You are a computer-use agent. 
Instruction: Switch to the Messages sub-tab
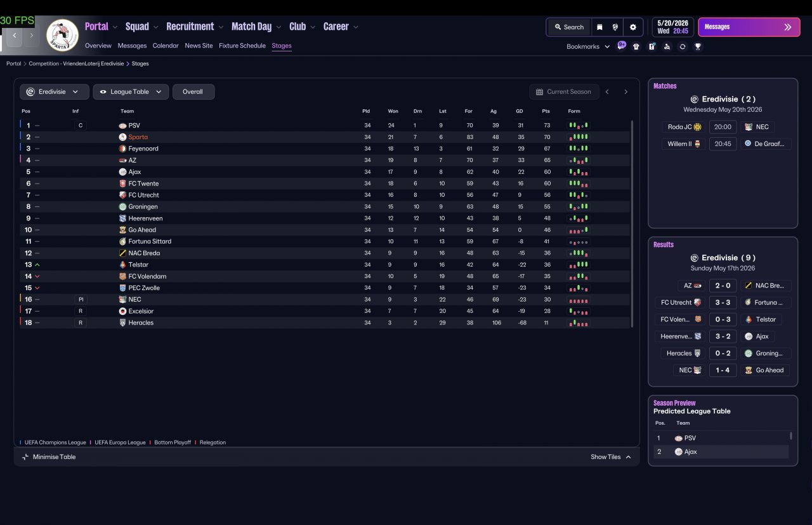(x=132, y=46)
